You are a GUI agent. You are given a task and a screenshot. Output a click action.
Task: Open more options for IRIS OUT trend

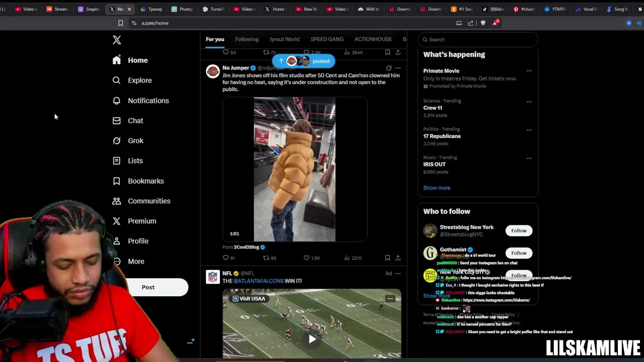pyautogui.click(x=529, y=158)
